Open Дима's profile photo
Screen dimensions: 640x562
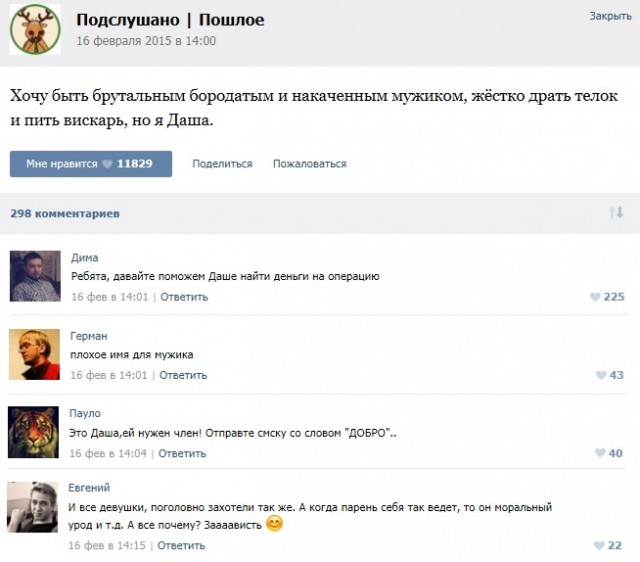(35, 276)
